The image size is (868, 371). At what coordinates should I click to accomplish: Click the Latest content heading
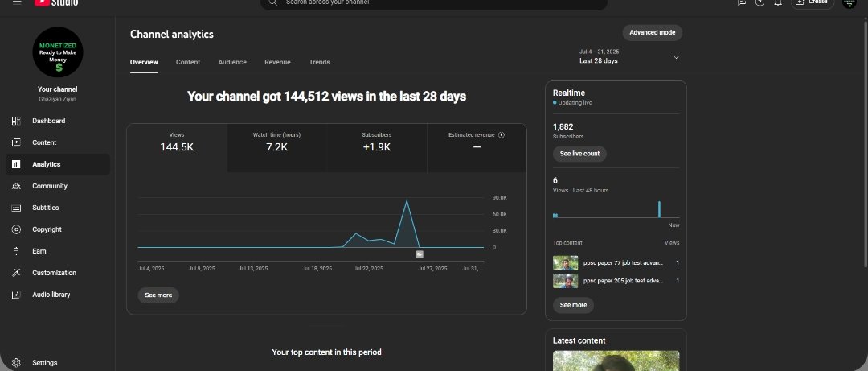point(579,340)
